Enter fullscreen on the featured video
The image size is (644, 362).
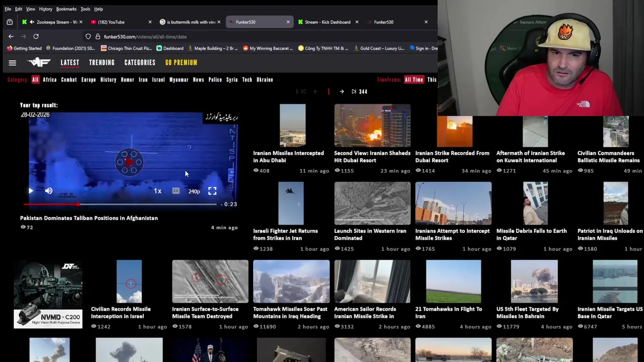pyautogui.click(x=212, y=191)
